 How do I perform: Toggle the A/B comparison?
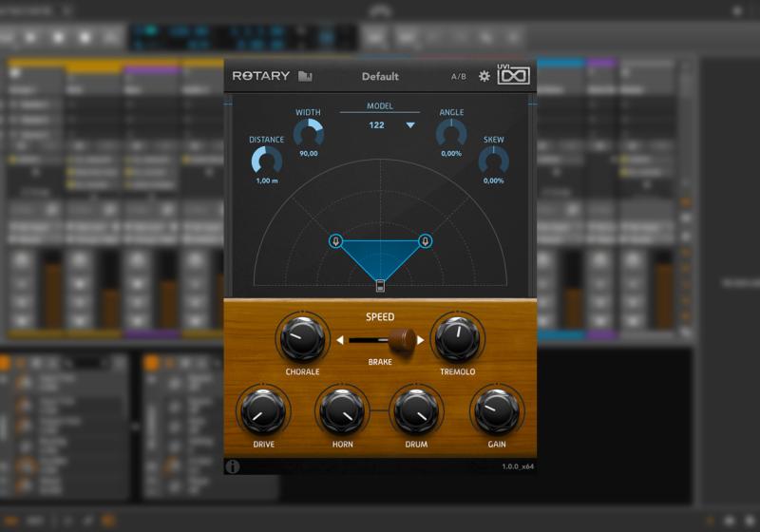point(459,76)
